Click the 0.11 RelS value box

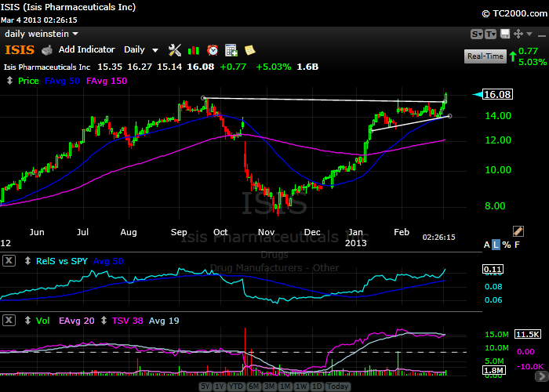click(493, 269)
